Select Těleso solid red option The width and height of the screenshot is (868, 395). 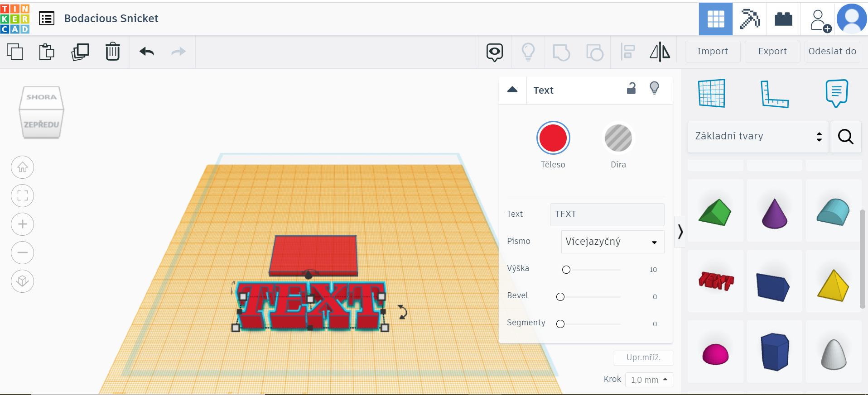pyautogui.click(x=553, y=138)
